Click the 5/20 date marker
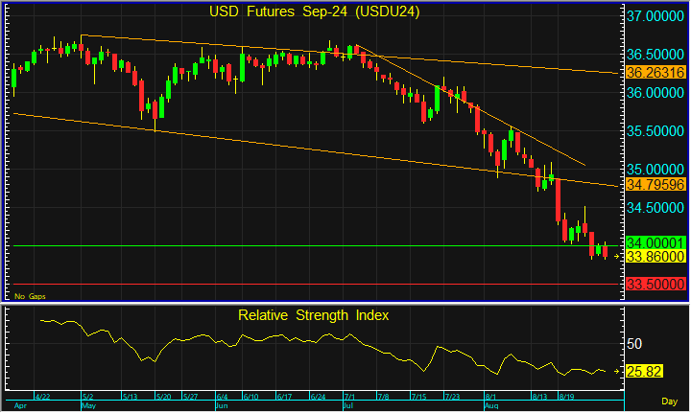The height and width of the screenshot is (413, 691). 163,397
